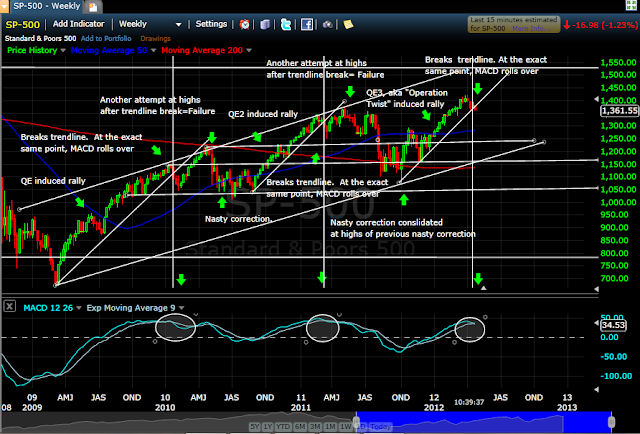The height and width of the screenshot is (434, 640).
Task: Click the 2013 year label on time axis
Action: pos(567,407)
